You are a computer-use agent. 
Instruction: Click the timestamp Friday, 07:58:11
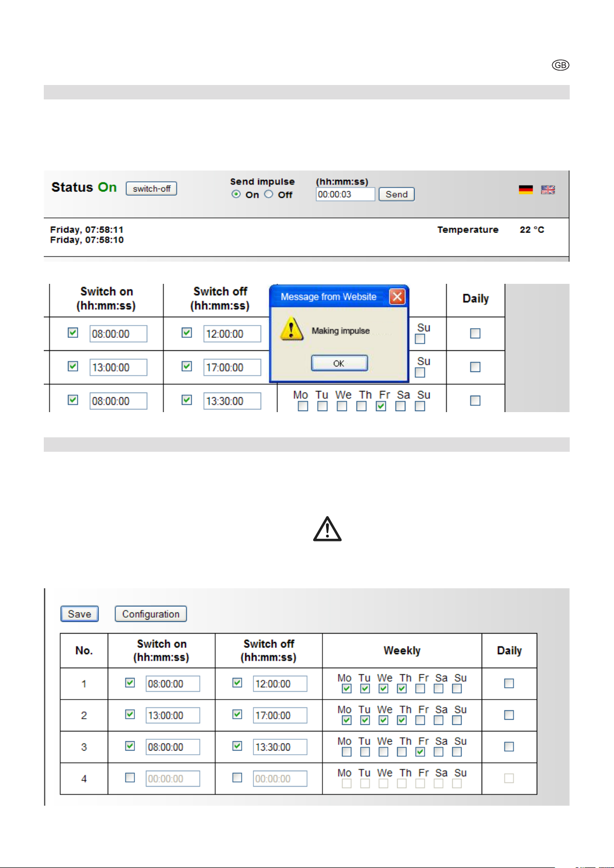pos(87,230)
